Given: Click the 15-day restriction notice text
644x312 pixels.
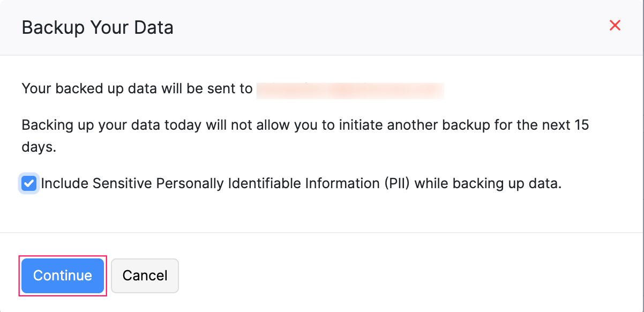Looking at the screenshot, I should pyautogui.click(x=305, y=136).
